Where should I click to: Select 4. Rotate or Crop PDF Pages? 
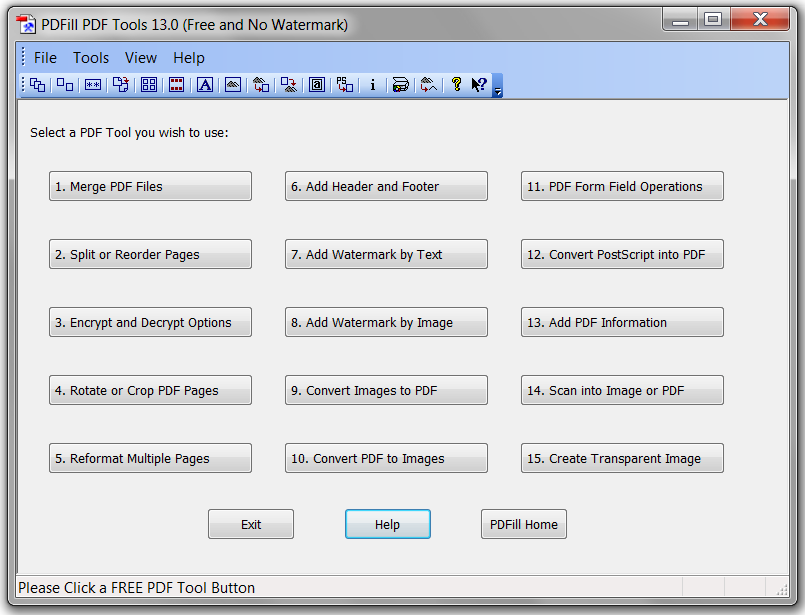coord(150,390)
